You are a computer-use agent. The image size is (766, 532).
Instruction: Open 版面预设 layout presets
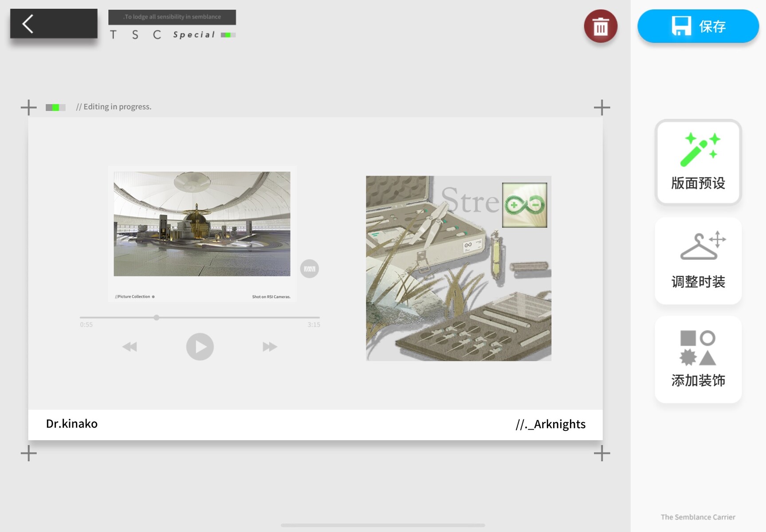coord(698,162)
